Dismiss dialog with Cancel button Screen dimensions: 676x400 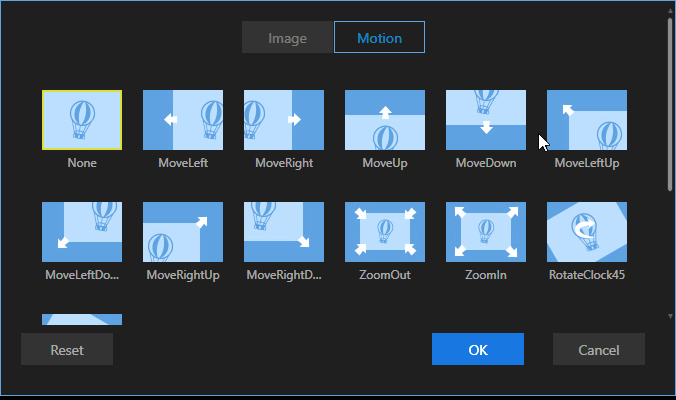pyautogui.click(x=599, y=349)
